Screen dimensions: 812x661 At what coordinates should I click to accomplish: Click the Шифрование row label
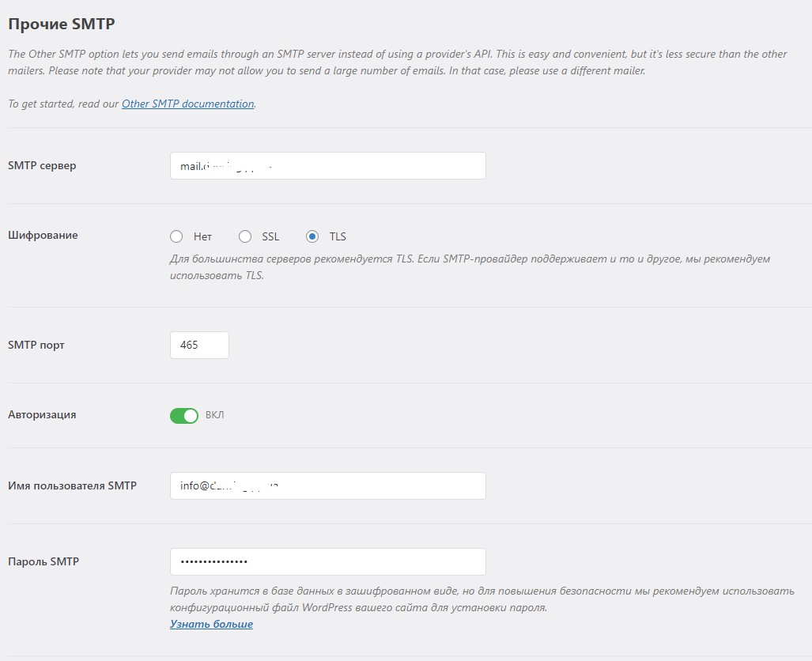click(x=43, y=235)
